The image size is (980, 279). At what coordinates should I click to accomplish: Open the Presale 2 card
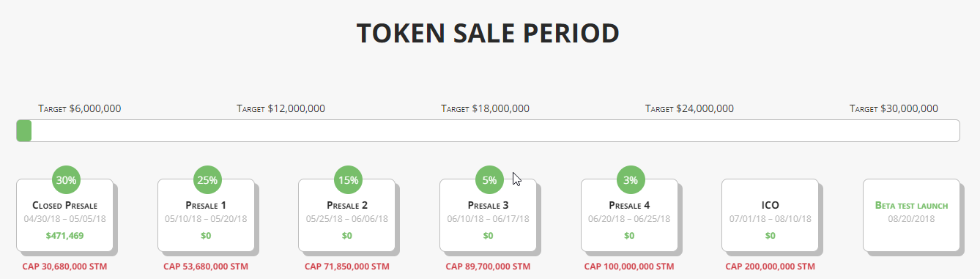pos(346,215)
